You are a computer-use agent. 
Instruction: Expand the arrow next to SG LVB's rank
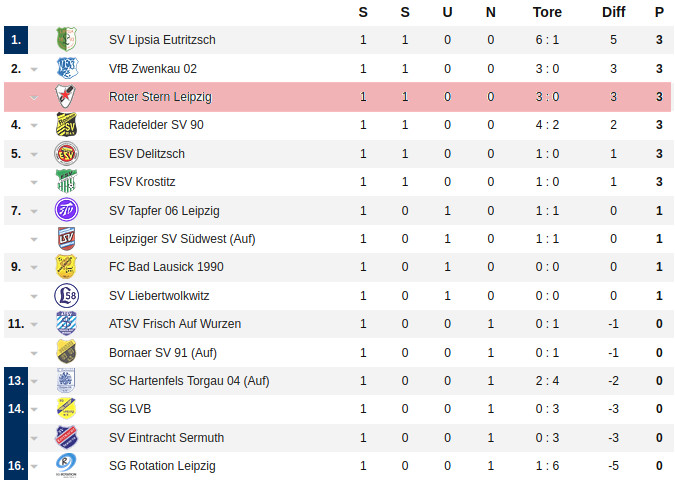click(x=35, y=410)
